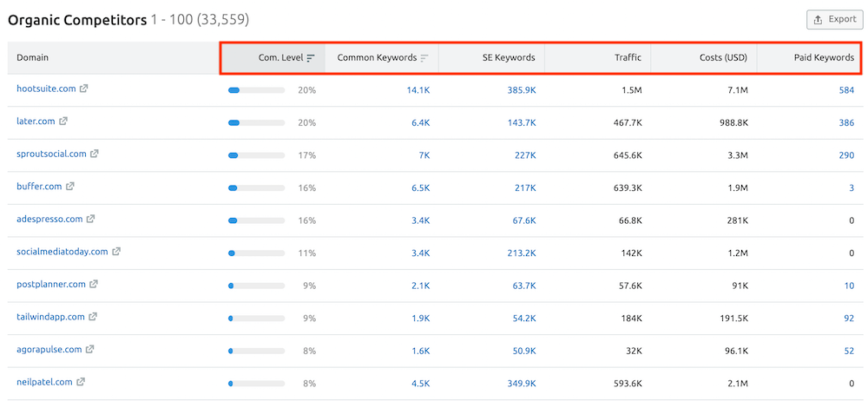The height and width of the screenshot is (401, 868).
Task: Open external link icon next to neilpatel.com
Action: point(81,382)
